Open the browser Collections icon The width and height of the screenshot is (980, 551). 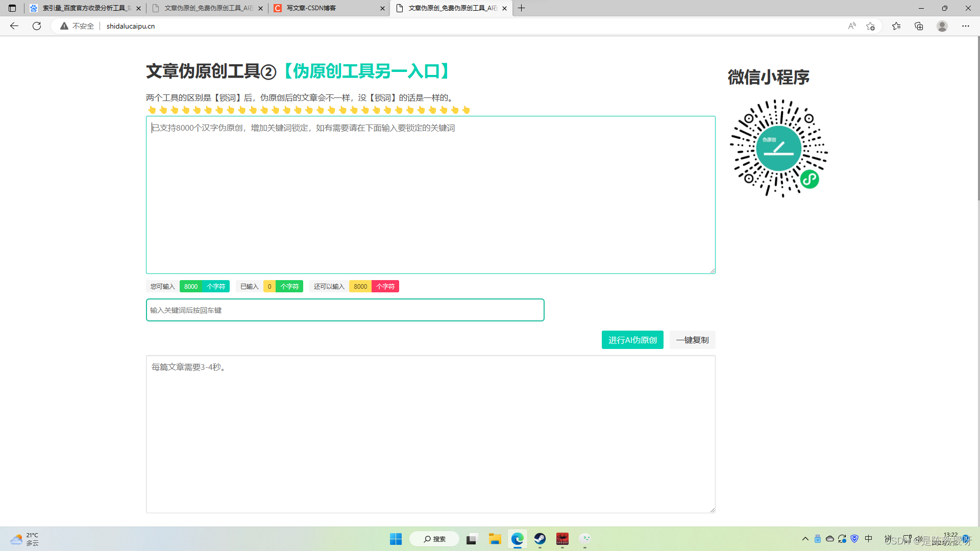[x=919, y=26]
